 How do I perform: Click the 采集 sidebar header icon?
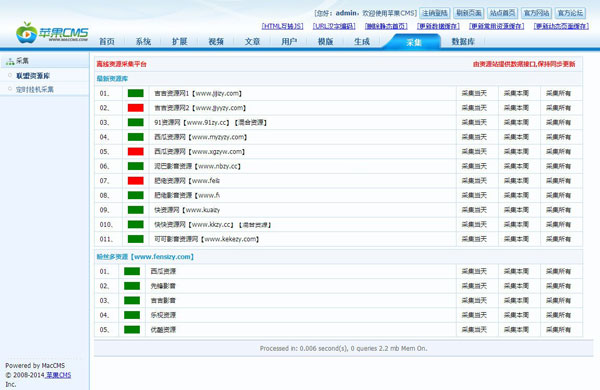tap(10, 61)
